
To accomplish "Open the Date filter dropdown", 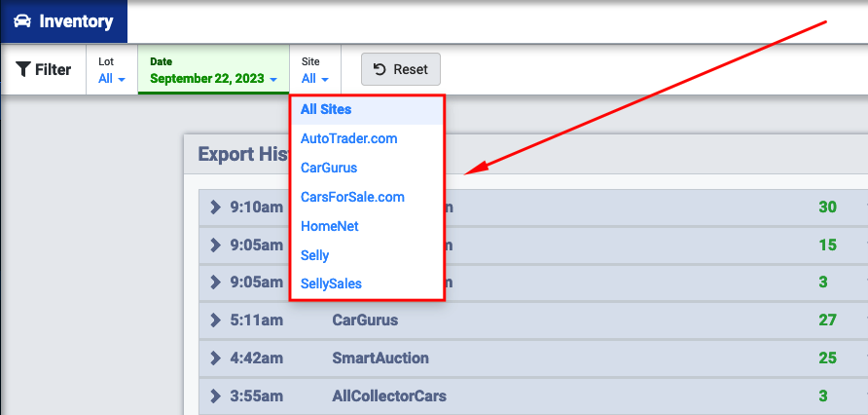I will pyautogui.click(x=214, y=70).
